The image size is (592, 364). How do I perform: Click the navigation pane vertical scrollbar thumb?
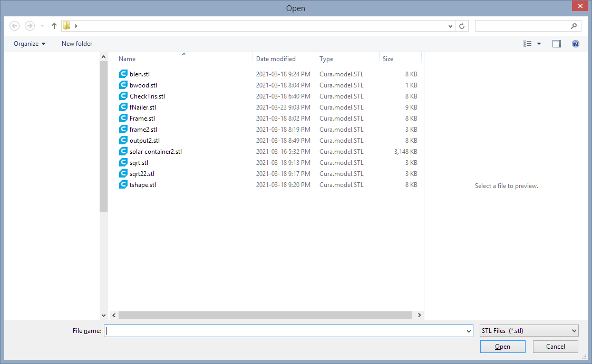click(x=103, y=136)
